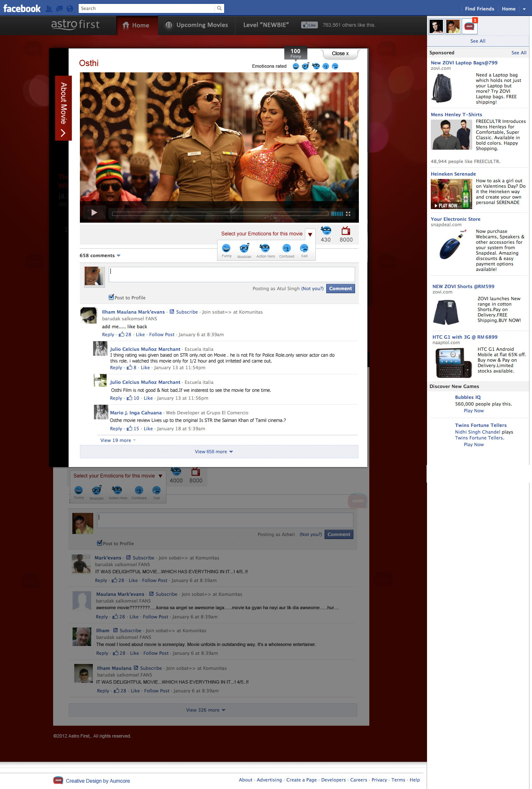Reply to Mario J. Inga Cahuana's comment
Viewport: 532px width, 789px height.
[116, 429]
